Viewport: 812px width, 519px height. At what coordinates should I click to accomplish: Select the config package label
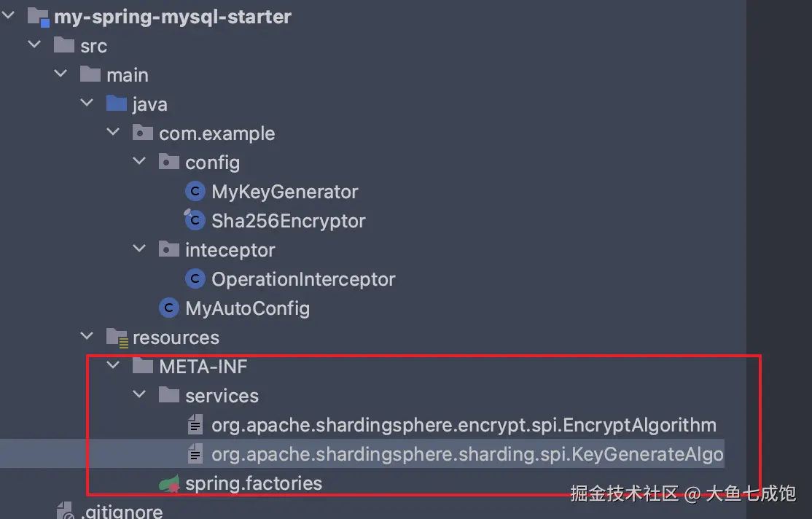pyautogui.click(x=212, y=163)
